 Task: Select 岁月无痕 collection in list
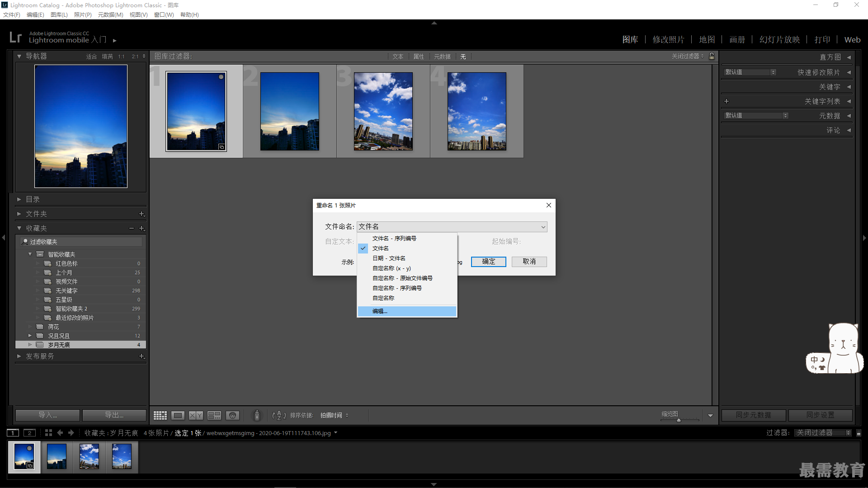(80, 345)
